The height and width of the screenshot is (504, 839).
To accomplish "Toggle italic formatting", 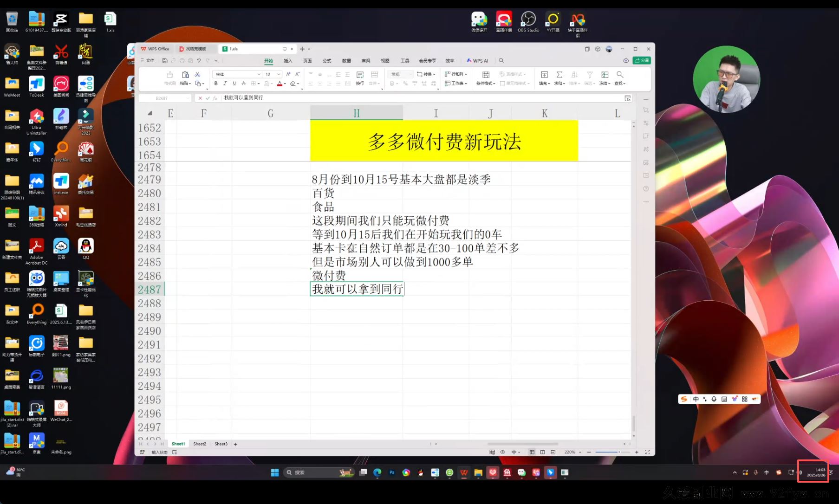I will (x=225, y=83).
